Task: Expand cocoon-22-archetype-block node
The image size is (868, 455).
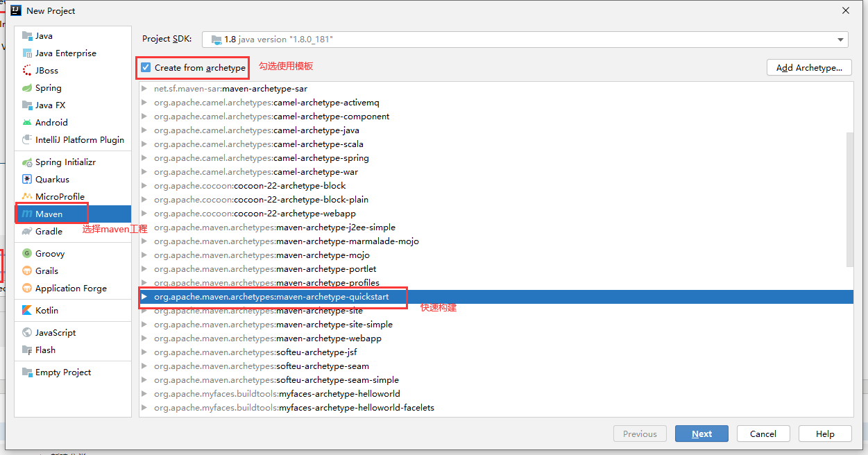Action: coord(144,186)
